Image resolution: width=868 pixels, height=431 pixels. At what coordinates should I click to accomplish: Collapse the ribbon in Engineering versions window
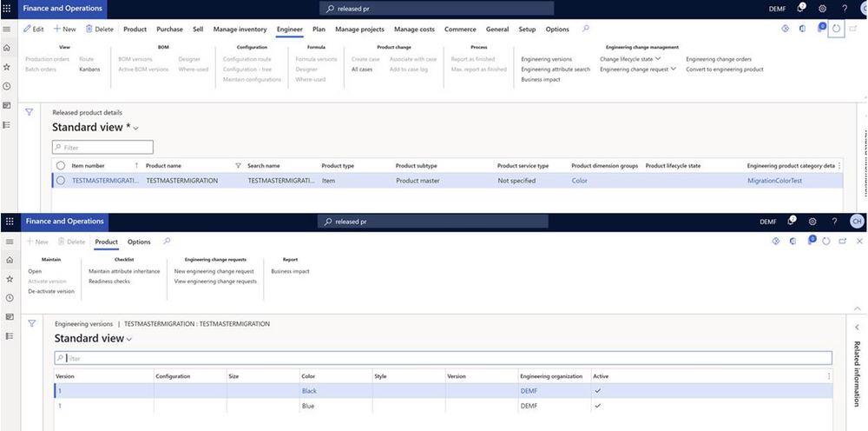click(858, 308)
